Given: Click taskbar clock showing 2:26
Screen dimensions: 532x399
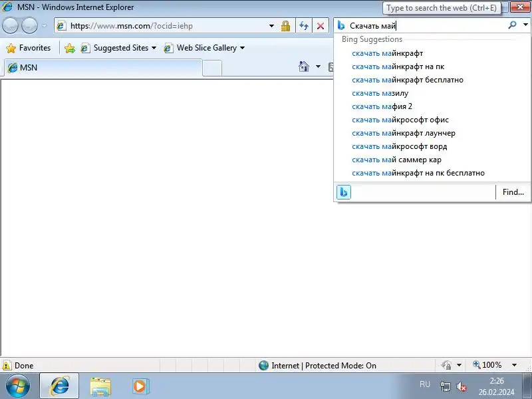Looking at the screenshot, I should click(x=496, y=386).
